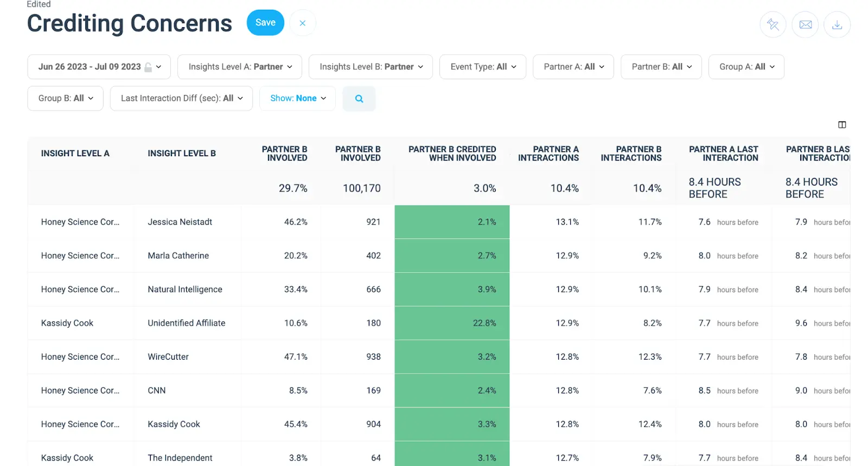This screenshot has width=868, height=466.
Task: Expand the Insights Level A filter
Action: click(x=240, y=67)
